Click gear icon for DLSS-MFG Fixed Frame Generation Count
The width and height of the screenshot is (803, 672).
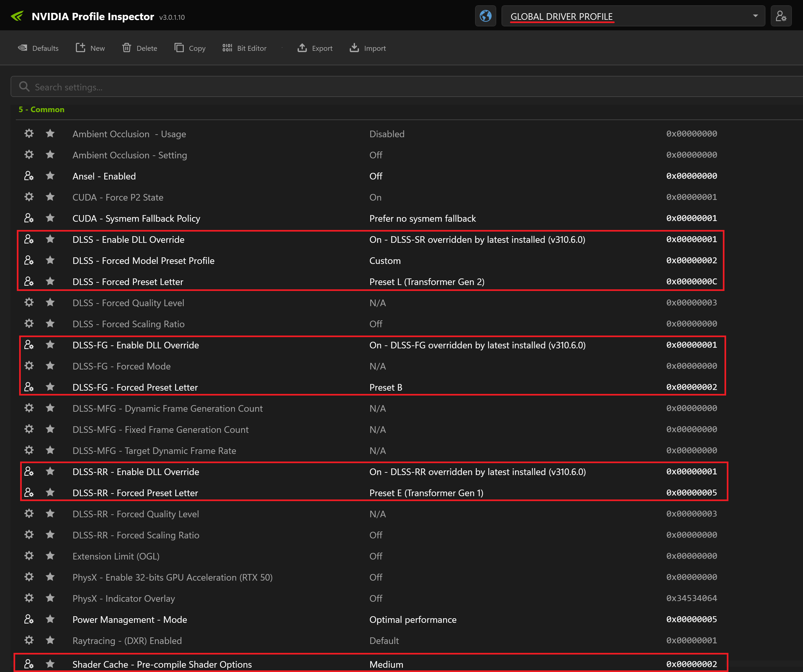coord(29,429)
